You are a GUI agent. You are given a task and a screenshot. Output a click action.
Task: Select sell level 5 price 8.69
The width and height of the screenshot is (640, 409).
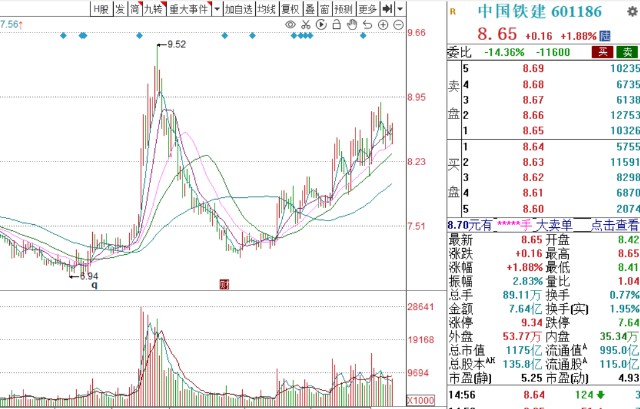(x=533, y=68)
